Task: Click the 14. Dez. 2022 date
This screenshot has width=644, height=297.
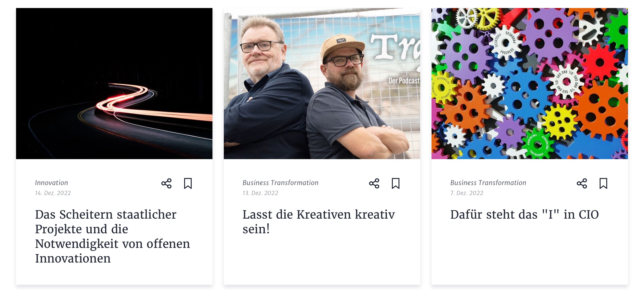Action: [x=53, y=193]
